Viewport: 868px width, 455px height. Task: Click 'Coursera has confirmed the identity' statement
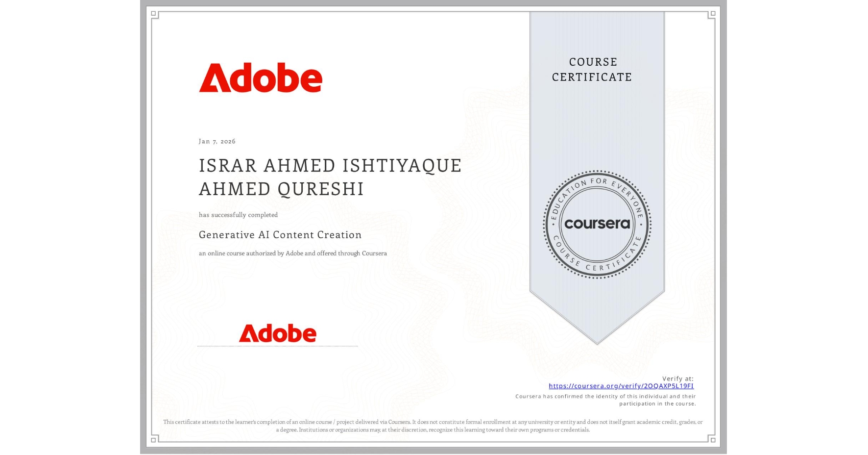pos(605,400)
